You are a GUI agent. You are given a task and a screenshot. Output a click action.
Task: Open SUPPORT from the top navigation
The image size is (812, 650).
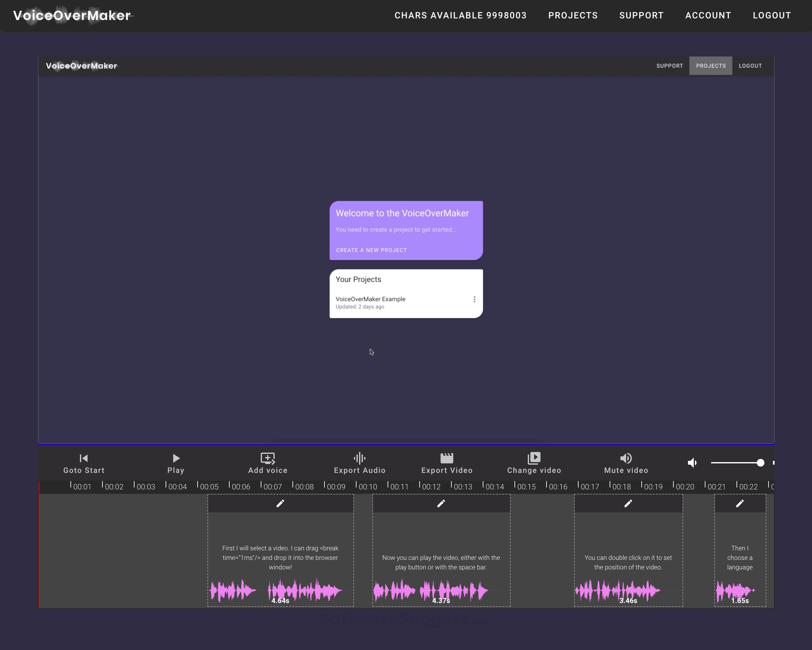click(x=641, y=16)
